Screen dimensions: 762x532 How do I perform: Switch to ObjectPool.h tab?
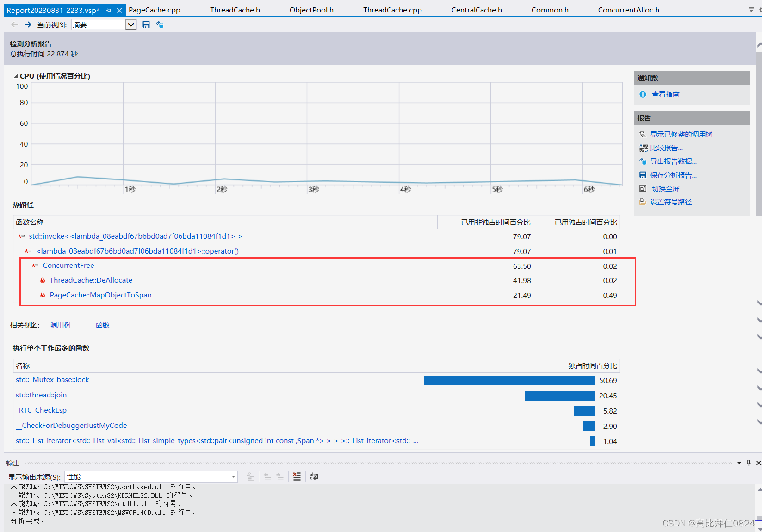(x=311, y=10)
